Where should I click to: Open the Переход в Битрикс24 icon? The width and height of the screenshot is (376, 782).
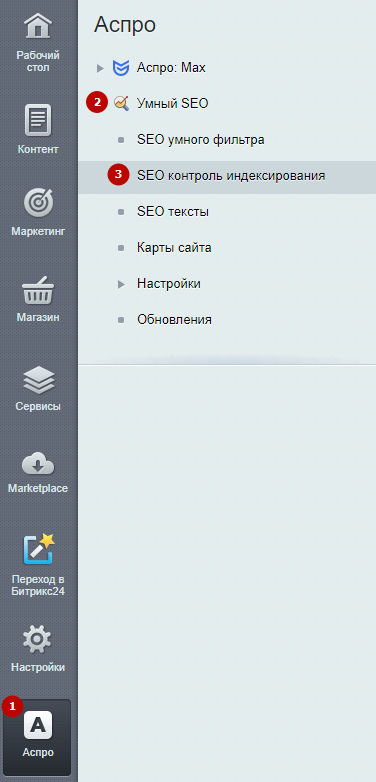[38, 549]
